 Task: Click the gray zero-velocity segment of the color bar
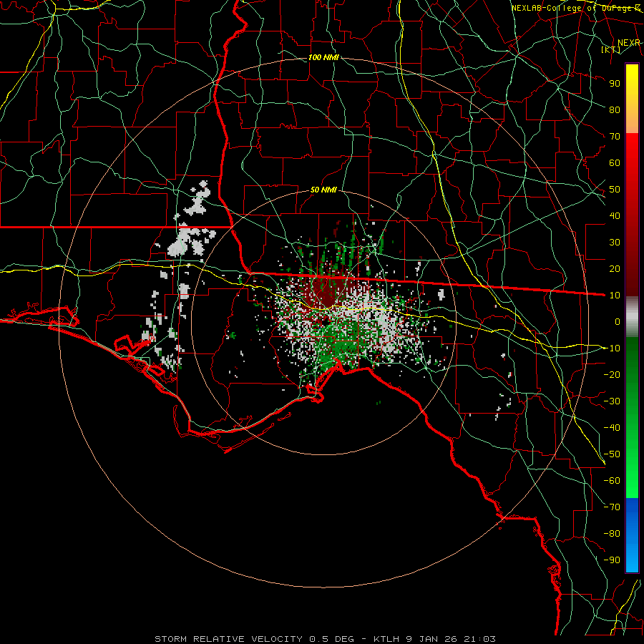pyautogui.click(x=632, y=317)
